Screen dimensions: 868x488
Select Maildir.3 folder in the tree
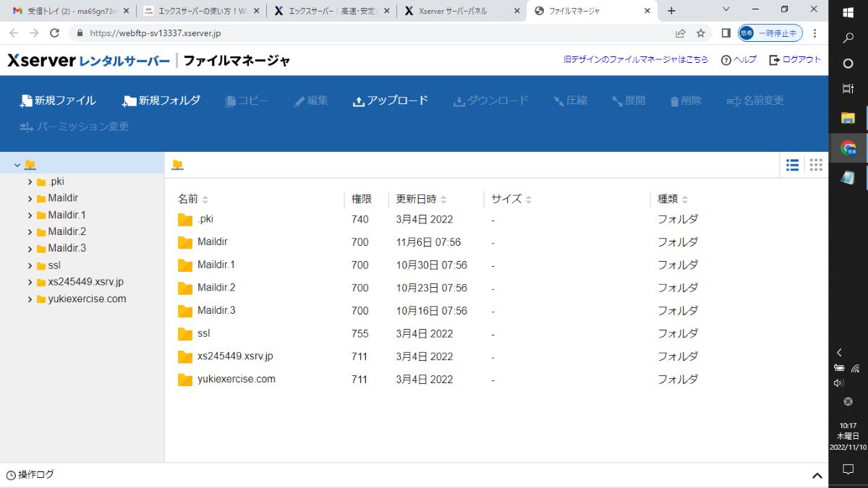(67, 249)
